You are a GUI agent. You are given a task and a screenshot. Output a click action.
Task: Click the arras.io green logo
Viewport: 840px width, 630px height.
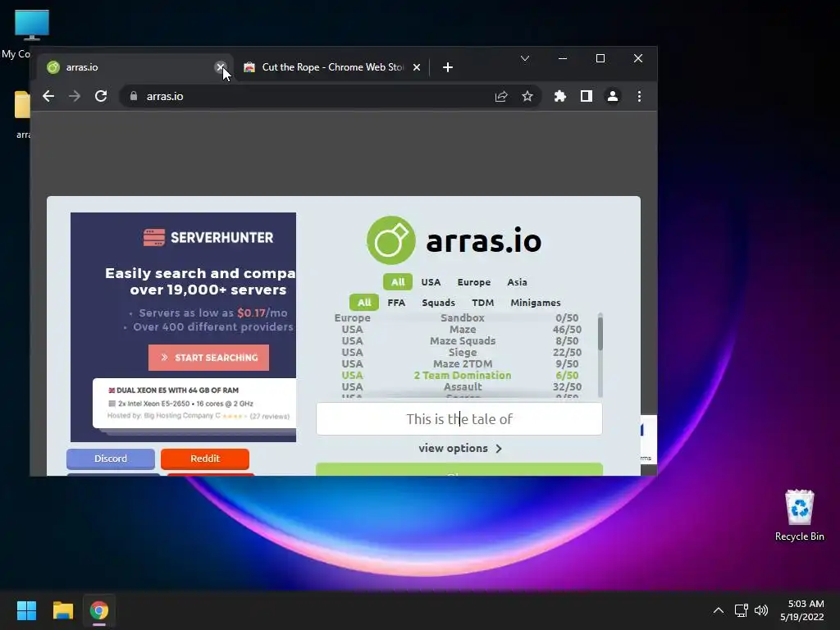point(391,240)
